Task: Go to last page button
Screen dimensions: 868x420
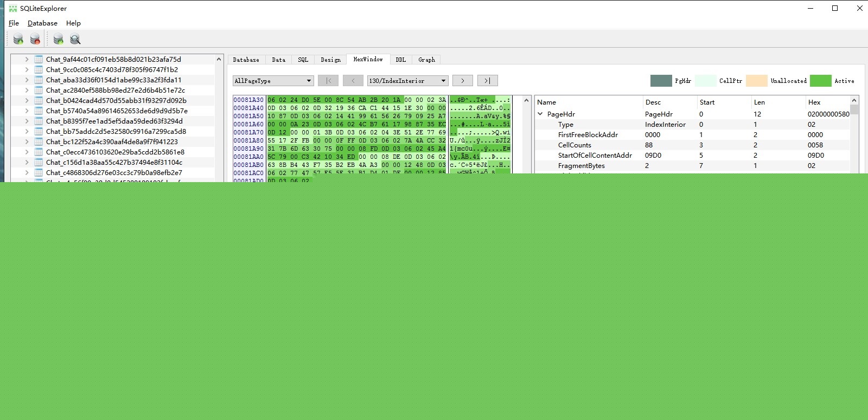Action: (488, 81)
